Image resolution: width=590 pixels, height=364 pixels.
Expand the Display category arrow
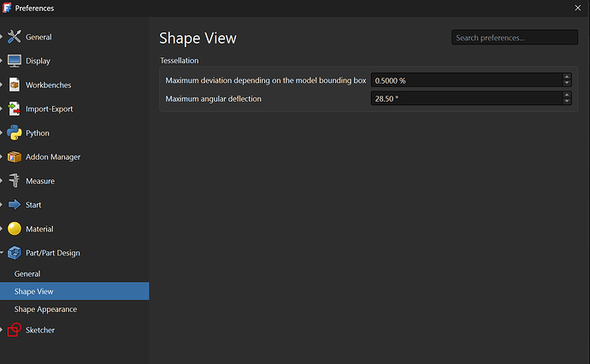click(2, 61)
